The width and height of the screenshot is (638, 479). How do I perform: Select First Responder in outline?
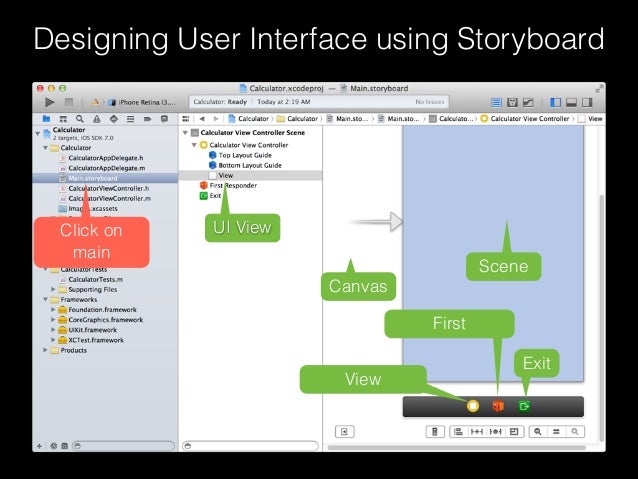(229, 186)
